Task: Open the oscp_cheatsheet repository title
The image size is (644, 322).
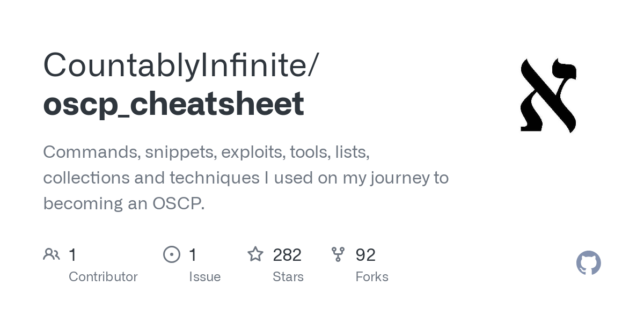Action: (x=173, y=104)
